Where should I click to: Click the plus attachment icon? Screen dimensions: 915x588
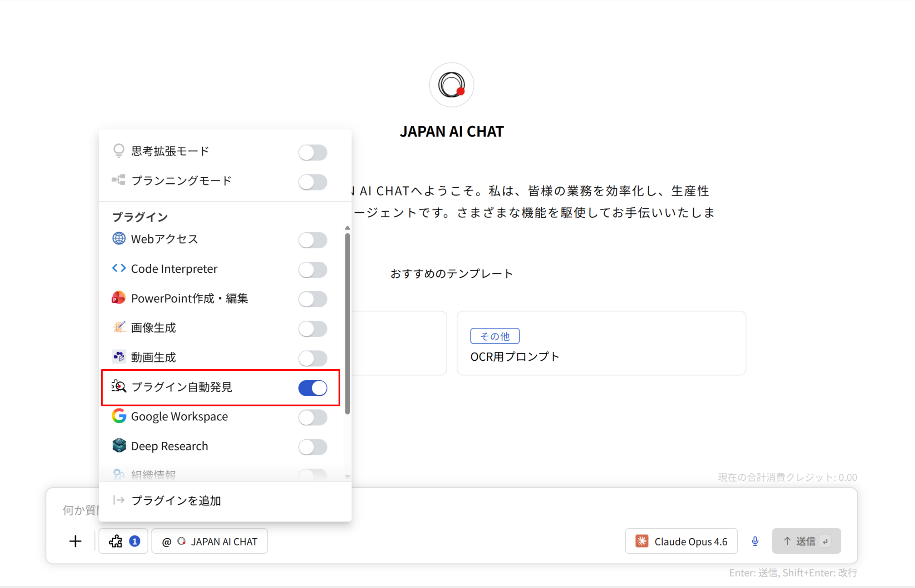pos(75,541)
